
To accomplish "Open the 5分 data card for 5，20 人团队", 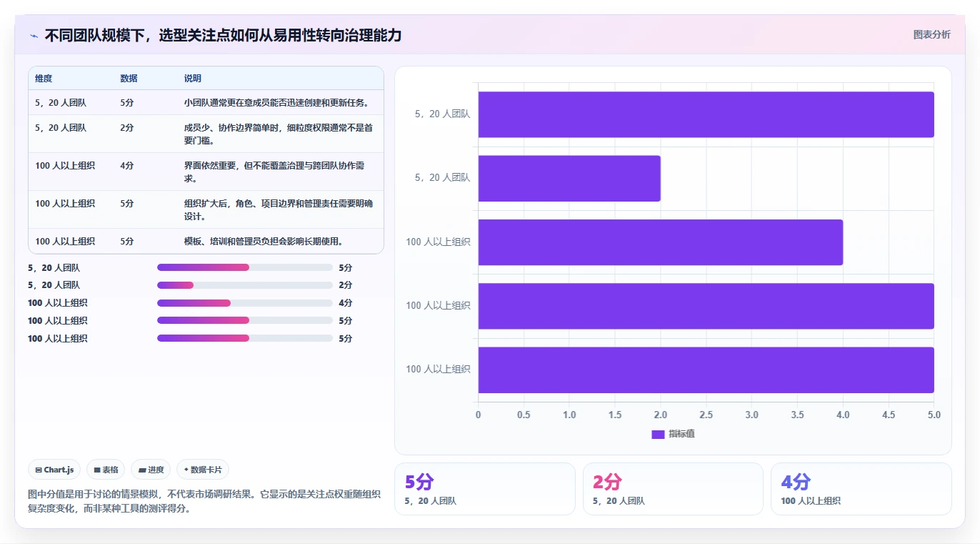I will point(485,489).
